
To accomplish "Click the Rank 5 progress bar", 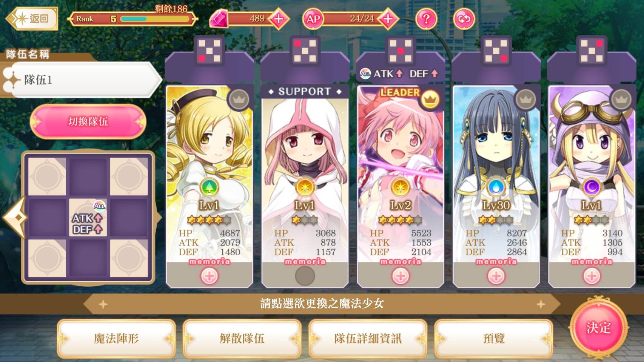I will pos(132,18).
